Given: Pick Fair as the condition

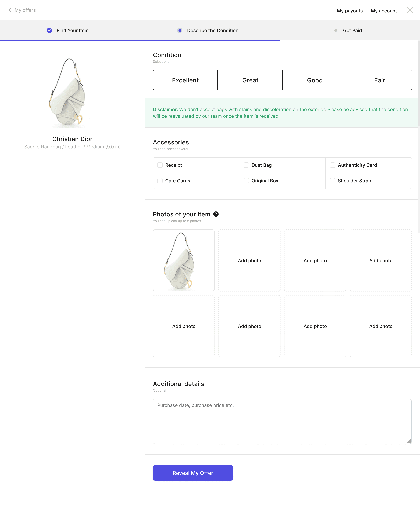Looking at the screenshot, I should [379, 80].
